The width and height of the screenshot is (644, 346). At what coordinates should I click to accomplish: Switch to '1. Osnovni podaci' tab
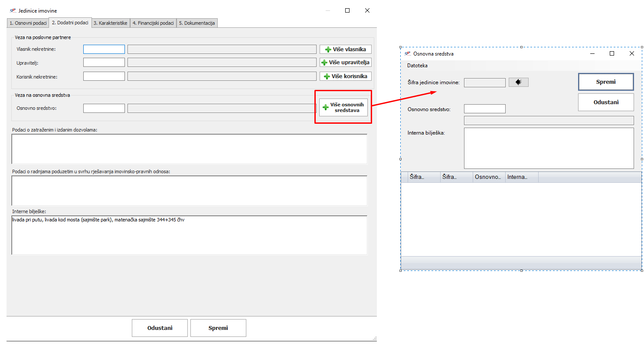click(28, 23)
